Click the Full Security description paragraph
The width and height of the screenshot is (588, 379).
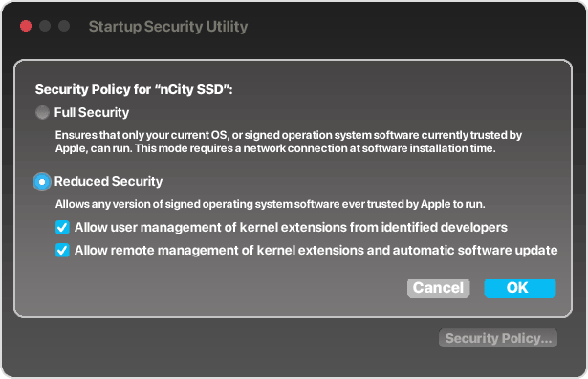pos(289,142)
